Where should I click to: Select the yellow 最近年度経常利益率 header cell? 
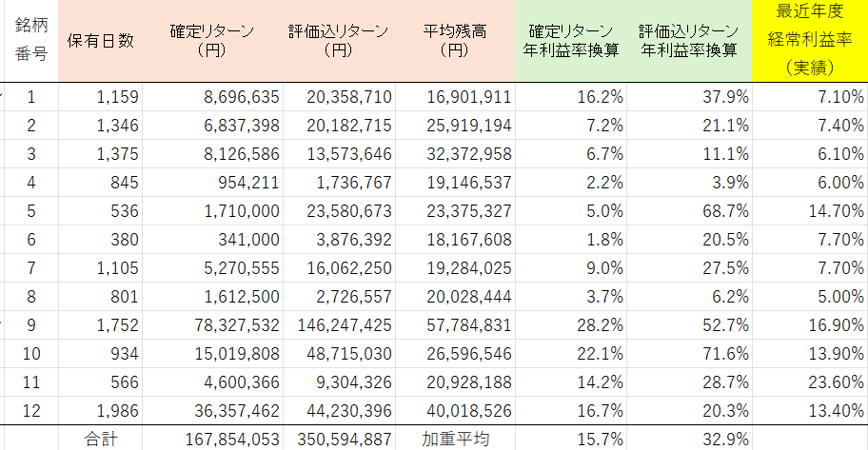tap(809, 40)
